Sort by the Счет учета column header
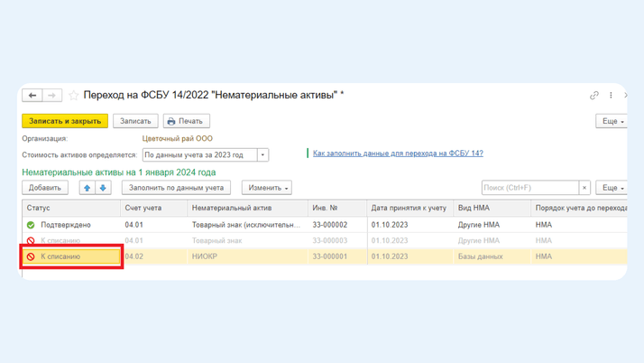This screenshot has width=644, height=363. tap(154, 208)
